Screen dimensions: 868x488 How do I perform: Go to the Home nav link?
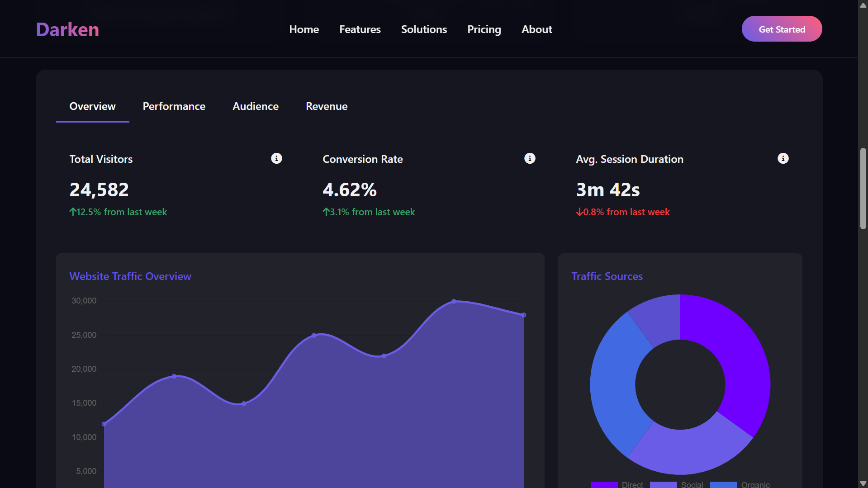[304, 29]
